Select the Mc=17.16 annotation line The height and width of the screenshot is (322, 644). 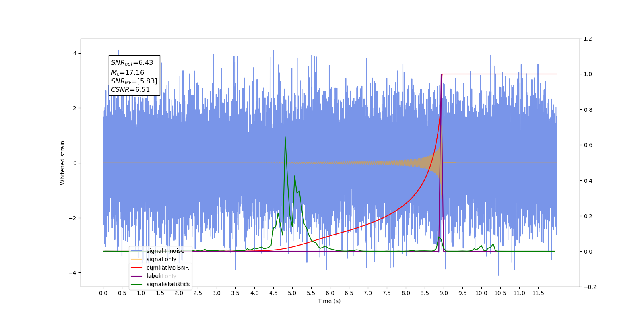click(128, 72)
